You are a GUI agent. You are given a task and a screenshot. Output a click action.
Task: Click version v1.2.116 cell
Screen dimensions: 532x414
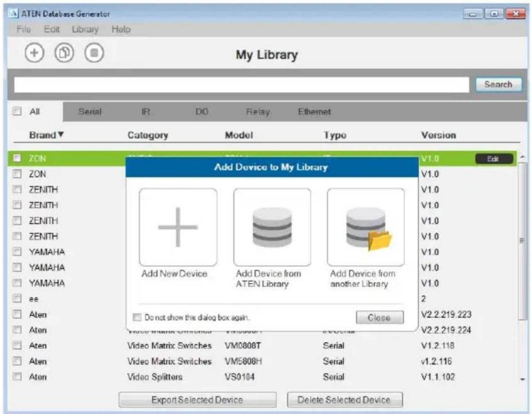[x=437, y=361]
